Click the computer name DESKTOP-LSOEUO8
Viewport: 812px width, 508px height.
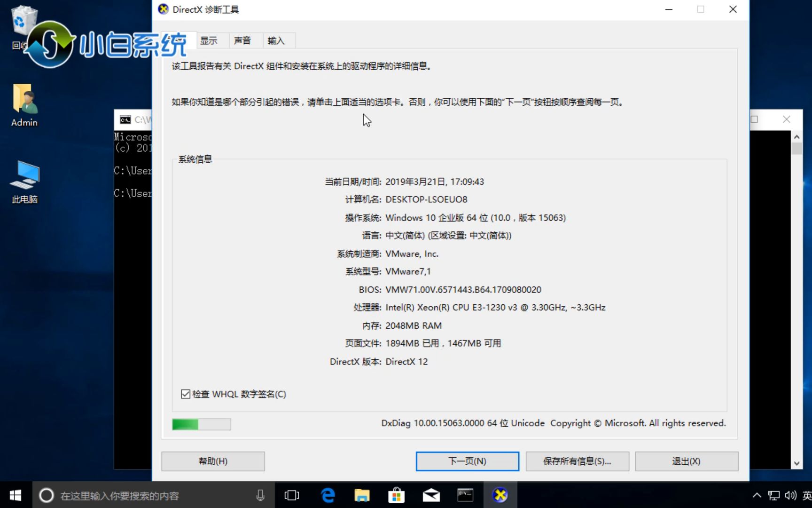[x=426, y=199]
